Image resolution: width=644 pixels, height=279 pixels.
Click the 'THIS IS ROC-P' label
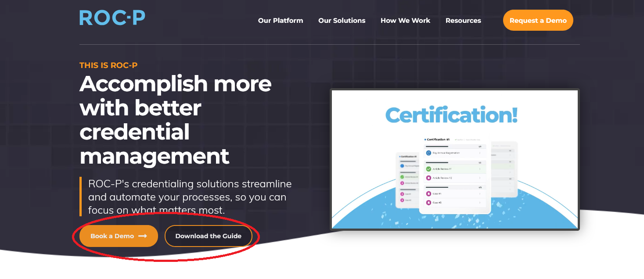[108, 65]
